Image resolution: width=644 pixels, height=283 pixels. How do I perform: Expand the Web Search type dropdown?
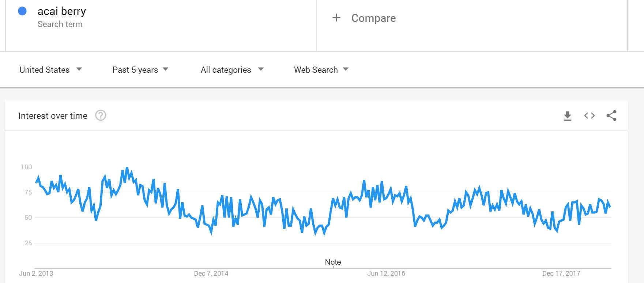point(321,69)
